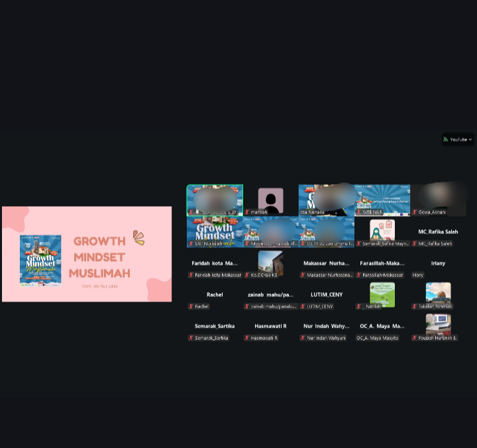Click Nur Indah Wahyuni's muted mic icon
The width and height of the screenshot is (477, 448).
(303, 337)
